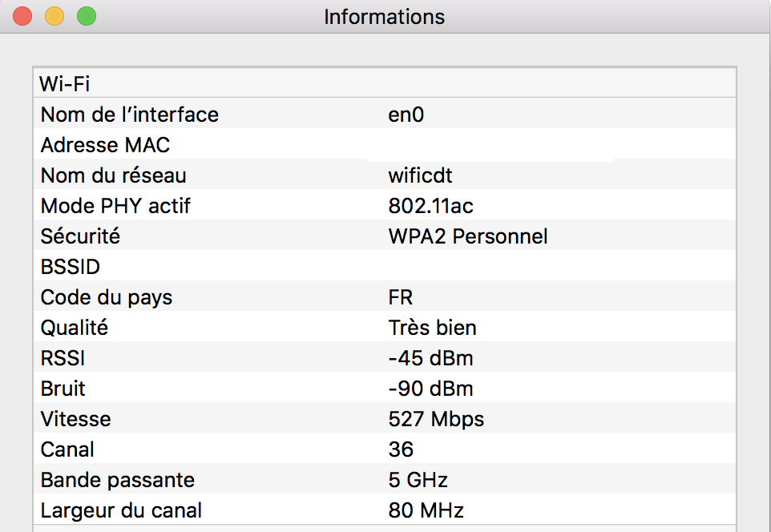The image size is (771, 532).
Task: Select the Wi-Fi header row
Action: coord(385,83)
